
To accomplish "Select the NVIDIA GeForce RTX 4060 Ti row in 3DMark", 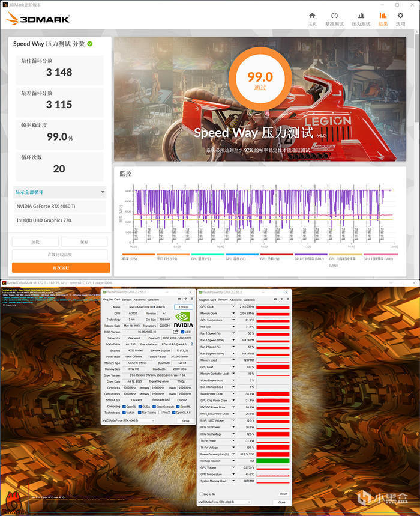I will pyautogui.click(x=60, y=206).
